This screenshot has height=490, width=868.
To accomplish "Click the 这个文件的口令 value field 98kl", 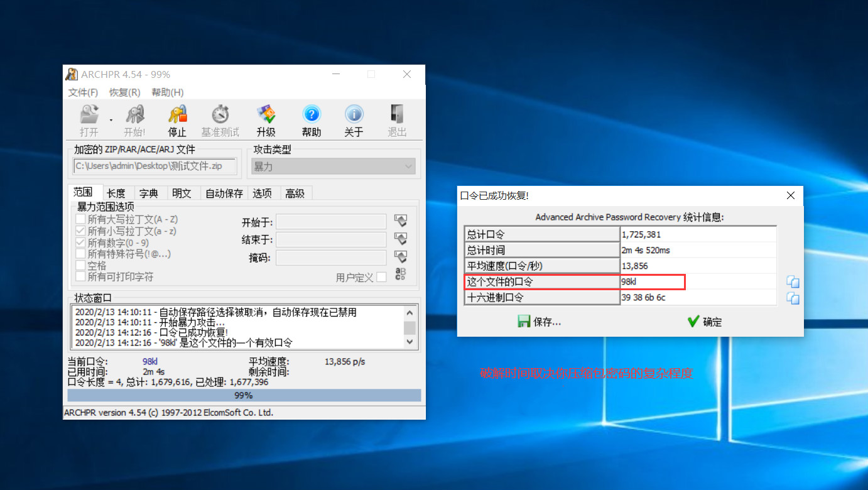I will pyautogui.click(x=698, y=282).
